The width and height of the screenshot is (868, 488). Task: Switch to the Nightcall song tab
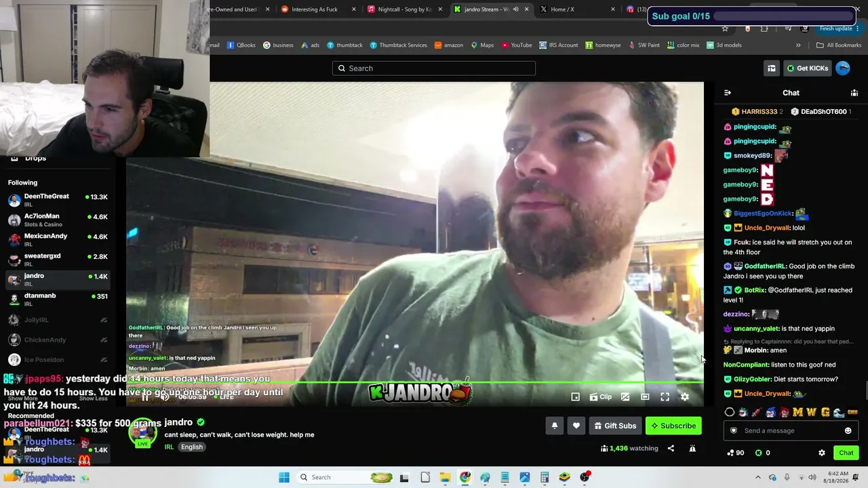pyautogui.click(x=405, y=9)
